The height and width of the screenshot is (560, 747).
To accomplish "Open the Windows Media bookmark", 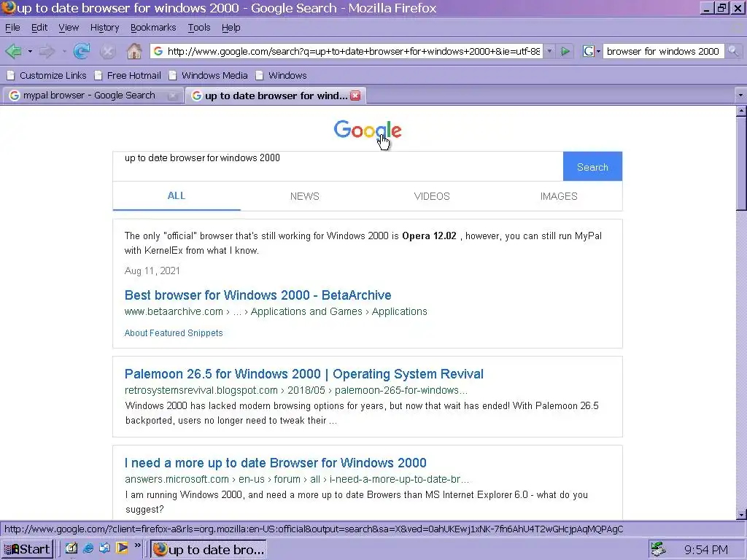I will tap(208, 75).
